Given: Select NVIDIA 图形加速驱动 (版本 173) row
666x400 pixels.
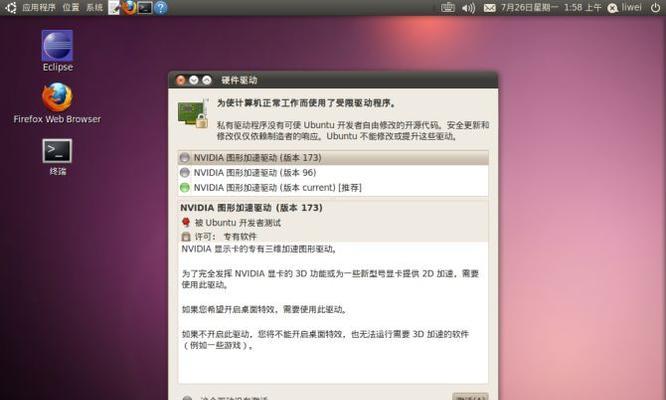Looking at the screenshot, I should tap(333, 158).
